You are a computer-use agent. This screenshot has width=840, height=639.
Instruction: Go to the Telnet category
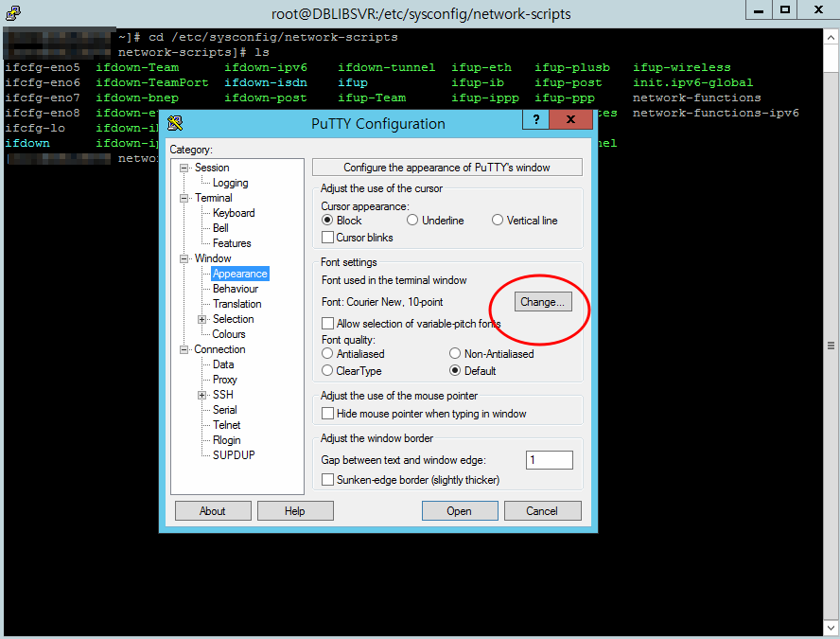click(x=227, y=424)
